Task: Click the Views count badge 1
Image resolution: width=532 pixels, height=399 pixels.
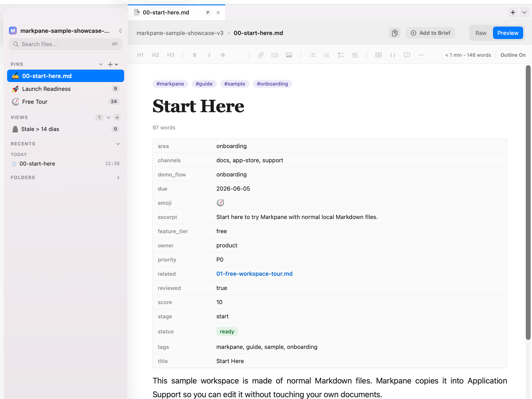Action: [x=99, y=117]
